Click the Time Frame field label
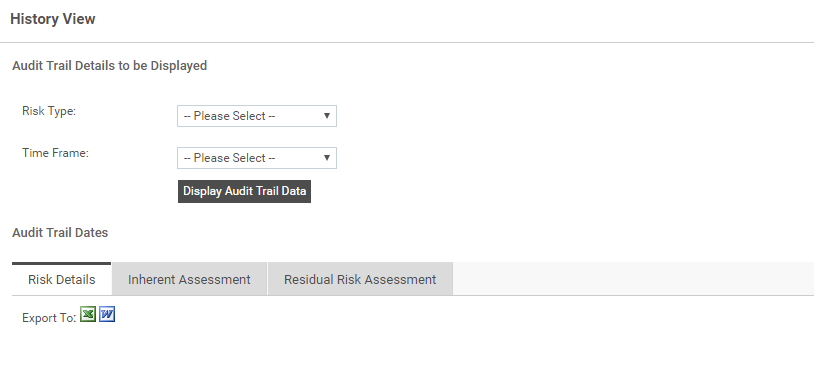The image size is (814, 366). click(56, 153)
